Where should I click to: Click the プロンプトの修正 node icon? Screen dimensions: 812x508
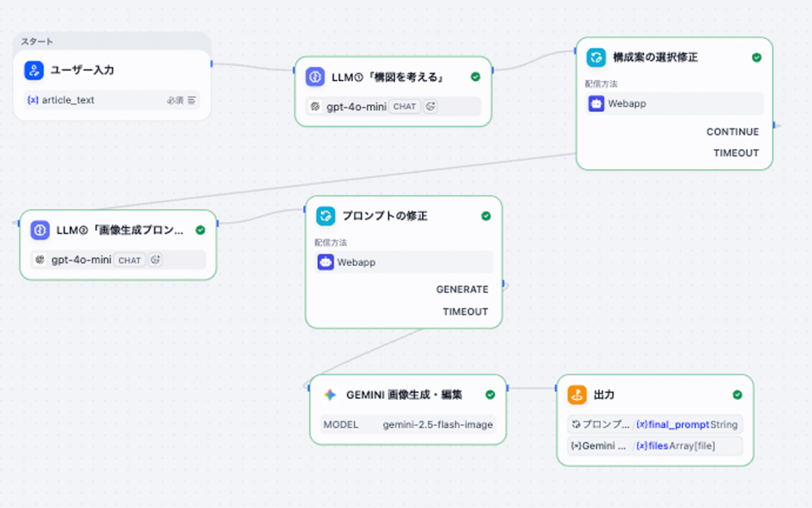coord(326,216)
